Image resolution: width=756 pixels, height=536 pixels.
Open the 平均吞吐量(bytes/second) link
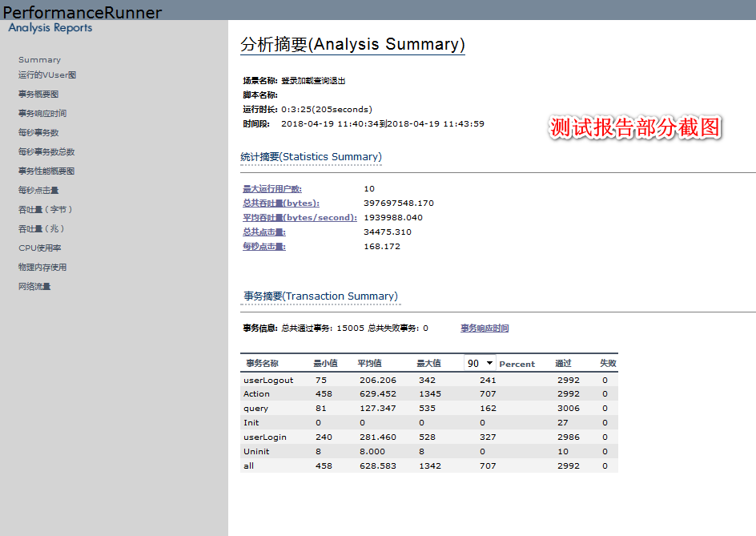pyautogui.click(x=300, y=218)
